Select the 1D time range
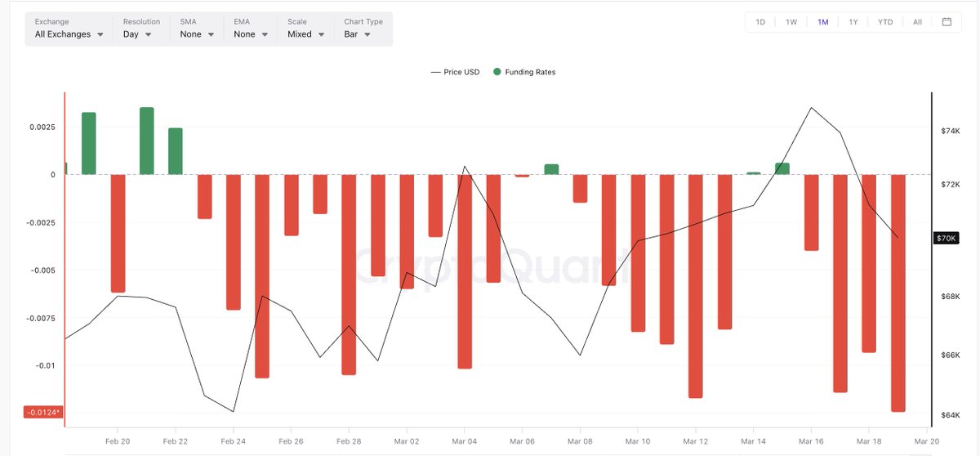This screenshot has width=980, height=456. 760,22
